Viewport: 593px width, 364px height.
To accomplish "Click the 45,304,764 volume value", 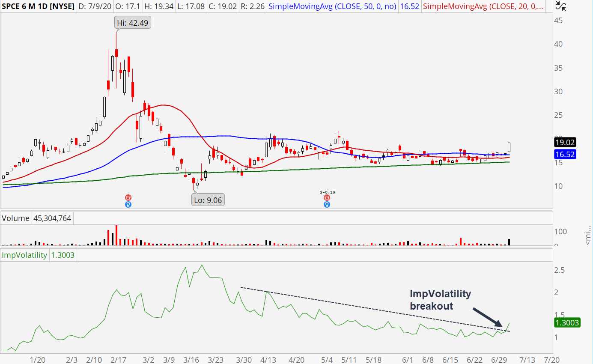I will [52, 218].
